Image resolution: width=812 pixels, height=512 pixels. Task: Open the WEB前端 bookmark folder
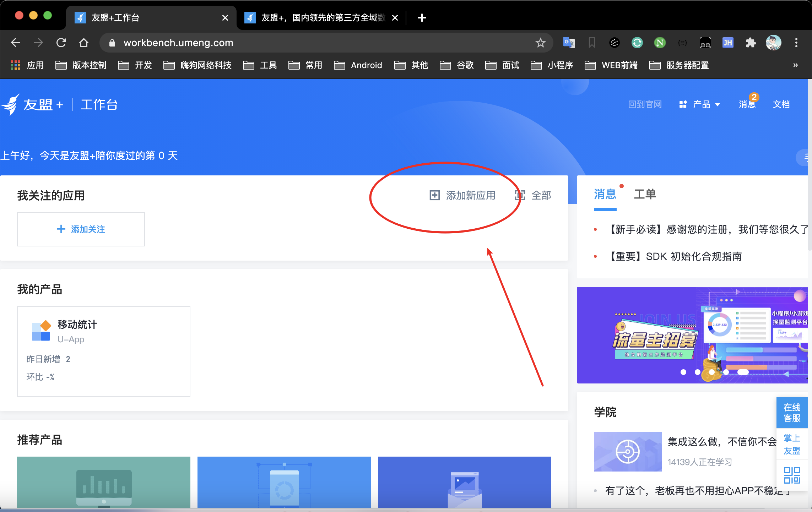[611, 65]
